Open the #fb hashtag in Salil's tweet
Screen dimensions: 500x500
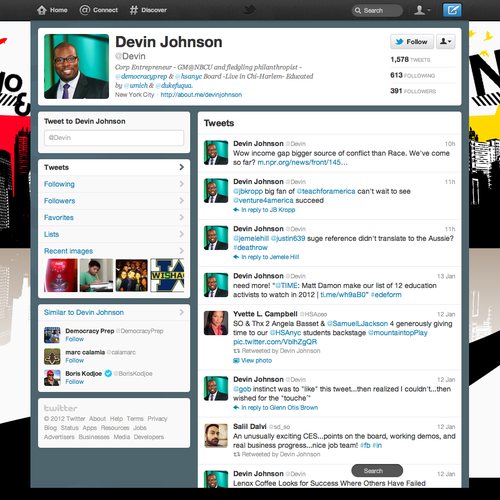pos(365,445)
